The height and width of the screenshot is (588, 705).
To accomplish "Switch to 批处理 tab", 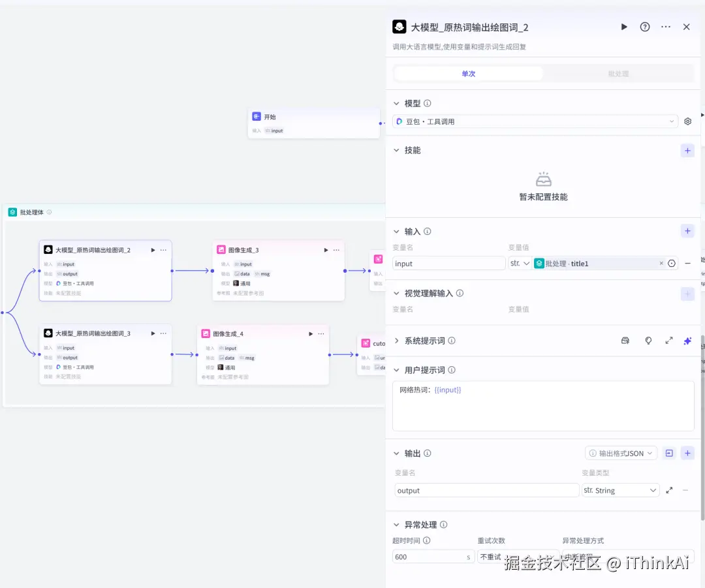I will (x=618, y=74).
